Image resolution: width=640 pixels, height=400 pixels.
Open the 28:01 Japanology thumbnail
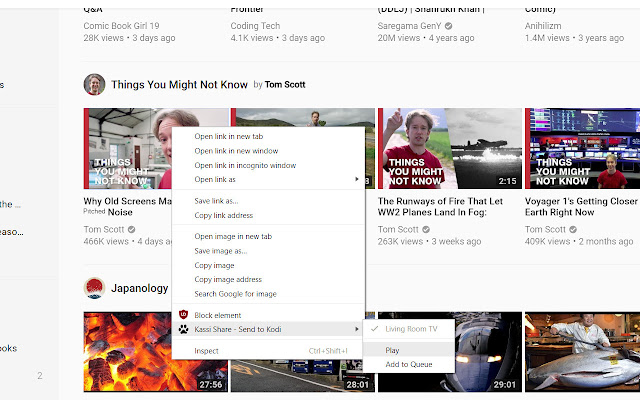302,376
